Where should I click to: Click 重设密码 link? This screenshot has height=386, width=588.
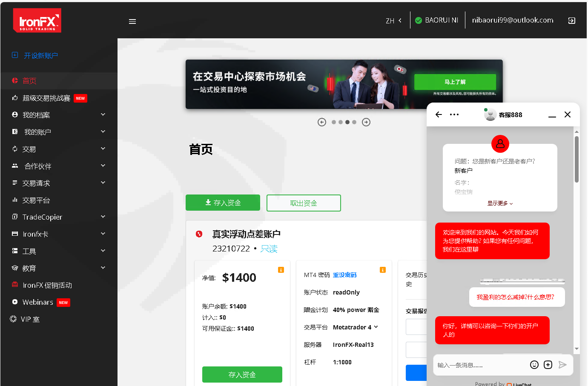pyautogui.click(x=345, y=275)
